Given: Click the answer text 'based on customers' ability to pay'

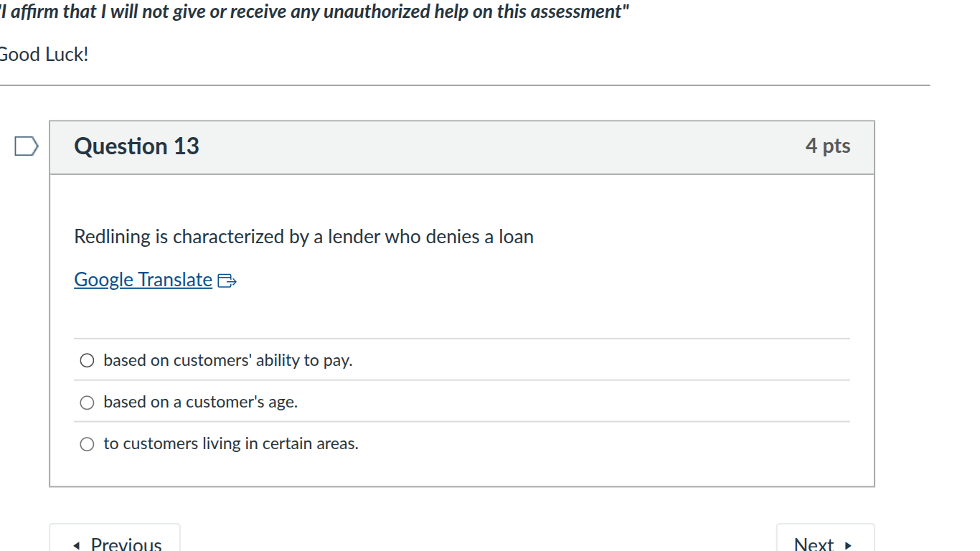Looking at the screenshot, I should pos(228,359).
